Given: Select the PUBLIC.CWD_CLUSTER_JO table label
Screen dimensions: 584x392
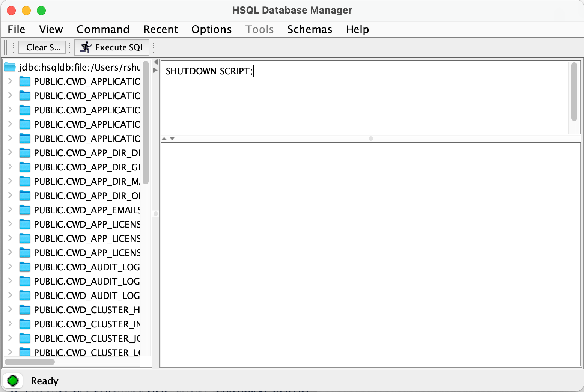Looking at the screenshot, I should 86,338.
